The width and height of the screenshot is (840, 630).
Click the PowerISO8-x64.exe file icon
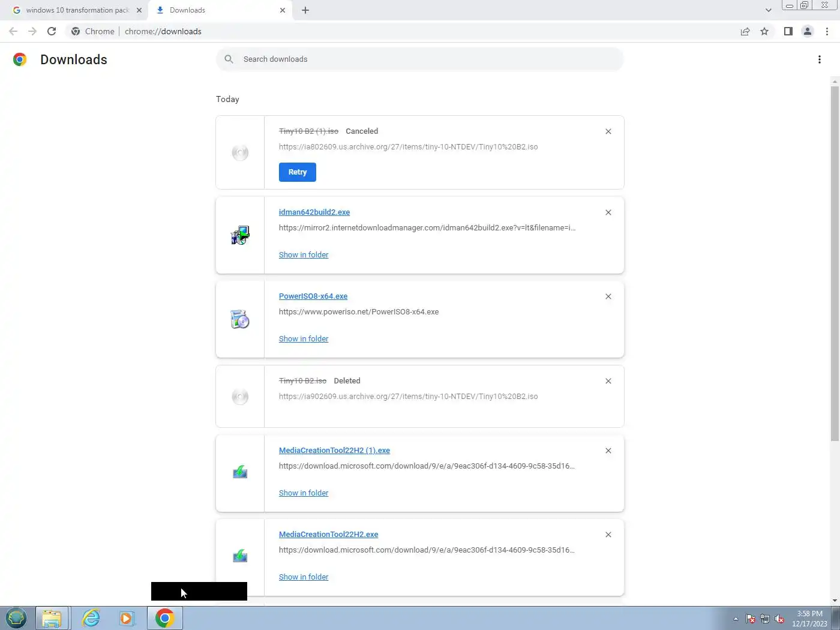click(x=240, y=319)
